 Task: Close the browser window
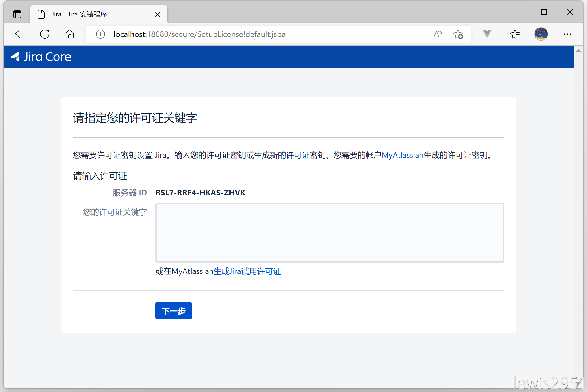(570, 12)
